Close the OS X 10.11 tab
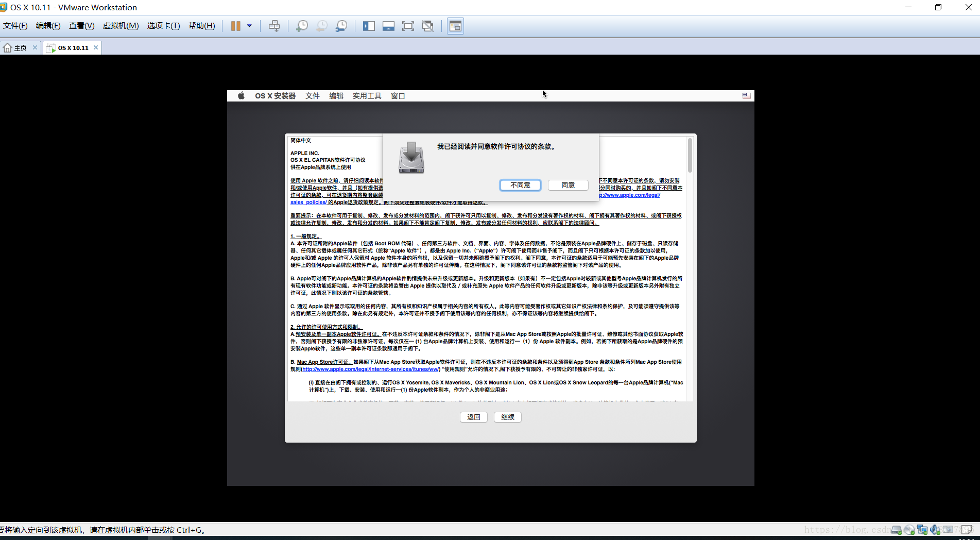This screenshot has height=540, width=980. coord(96,47)
